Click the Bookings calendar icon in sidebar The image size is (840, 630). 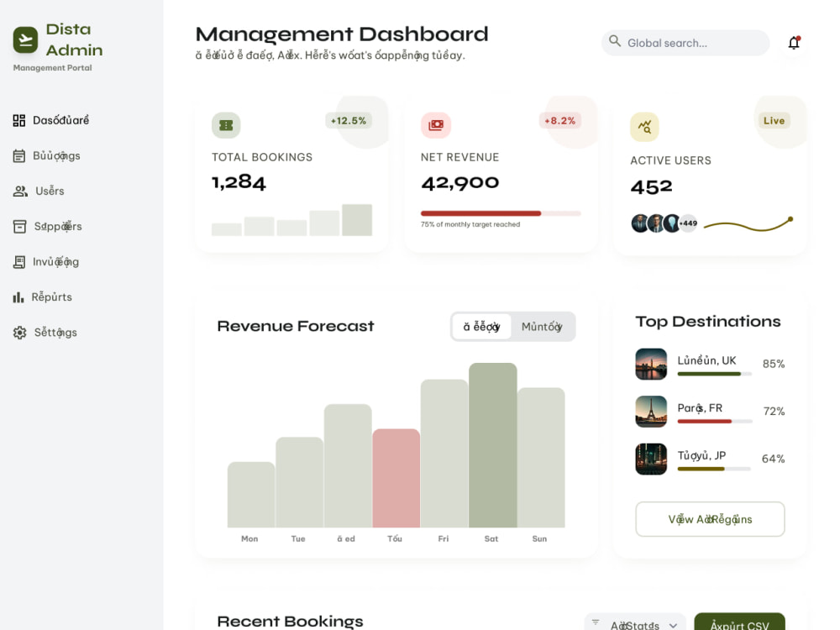click(x=19, y=156)
